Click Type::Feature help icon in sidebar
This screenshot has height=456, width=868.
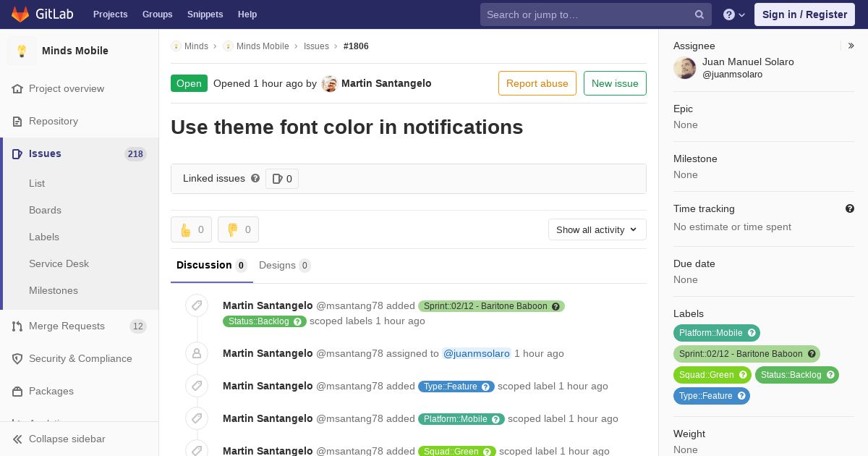741,396
